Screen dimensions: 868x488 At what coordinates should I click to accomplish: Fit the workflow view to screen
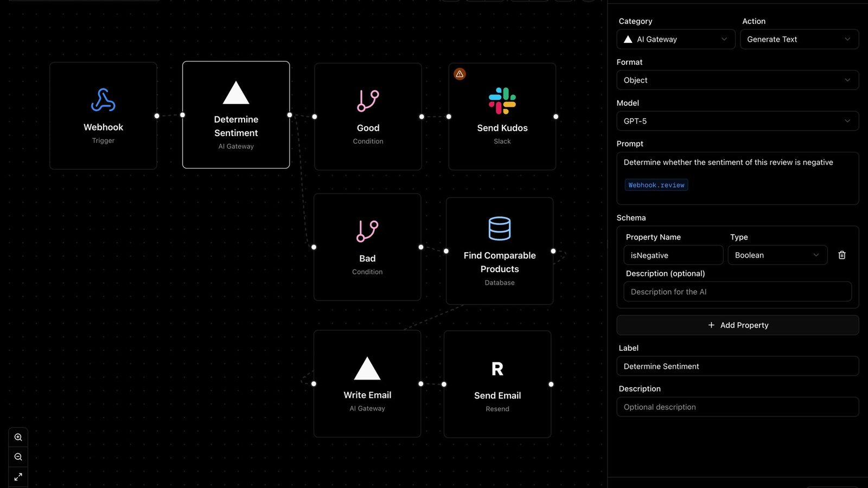[x=18, y=477]
